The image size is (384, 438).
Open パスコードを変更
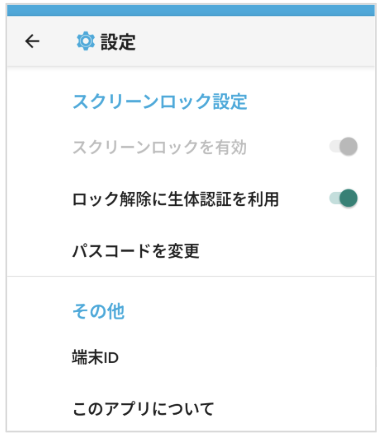[191, 251]
